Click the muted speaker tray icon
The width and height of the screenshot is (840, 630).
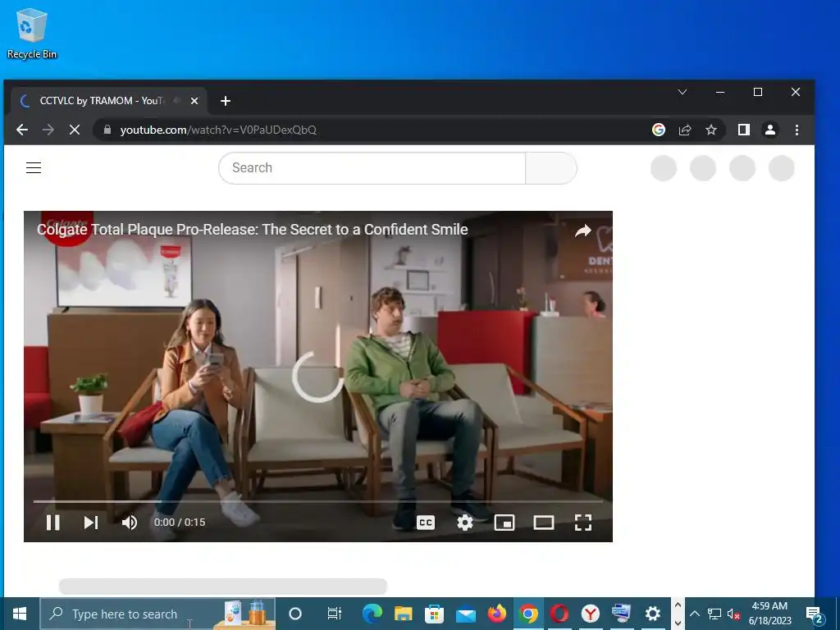tap(734, 614)
